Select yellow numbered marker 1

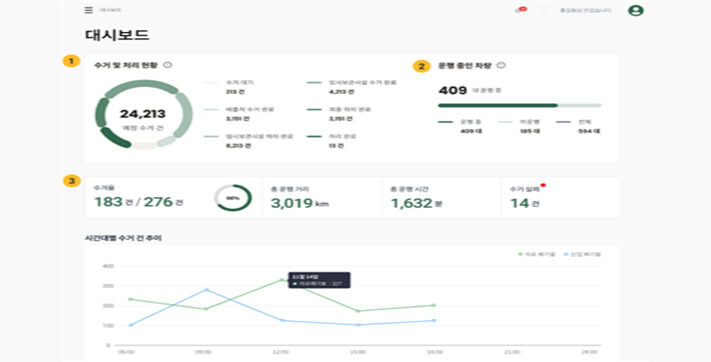click(71, 61)
